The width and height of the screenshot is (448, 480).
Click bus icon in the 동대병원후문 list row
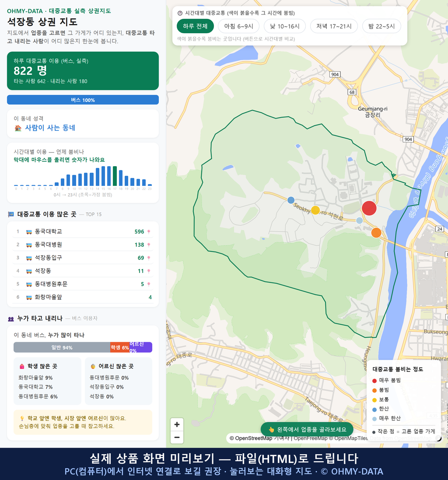coord(29,284)
